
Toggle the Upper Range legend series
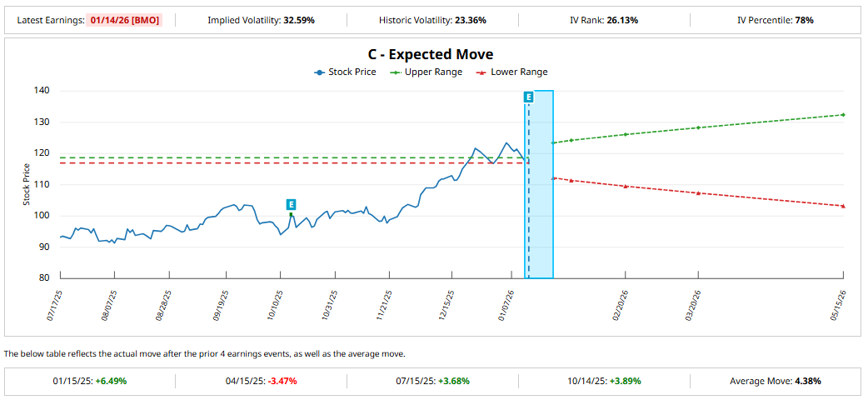tap(427, 72)
